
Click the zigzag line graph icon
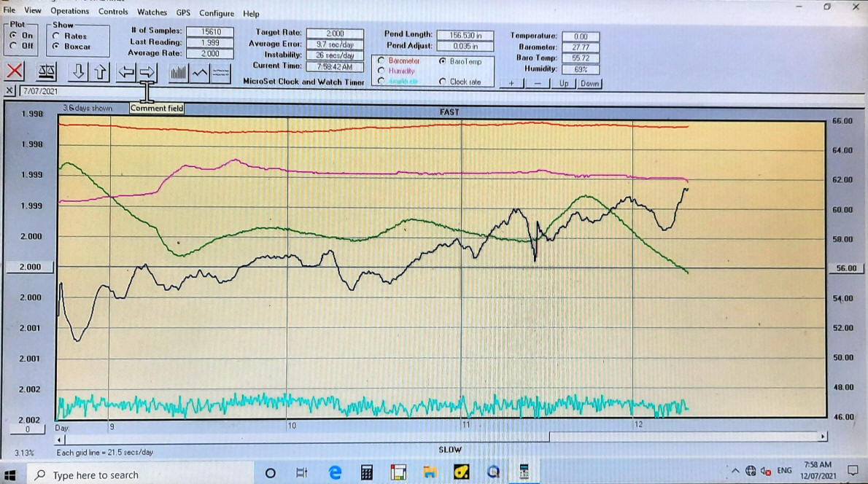[200, 72]
